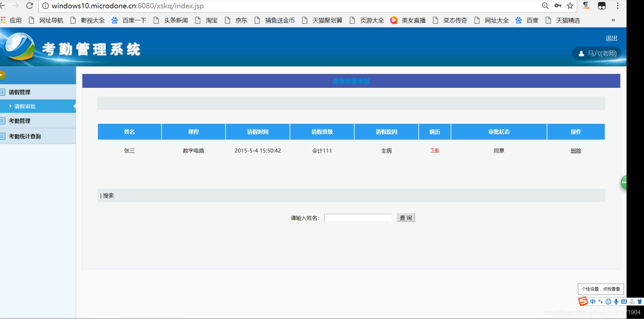Select the 张三 name cell
This screenshot has width=644, height=319.
(130, 151)
